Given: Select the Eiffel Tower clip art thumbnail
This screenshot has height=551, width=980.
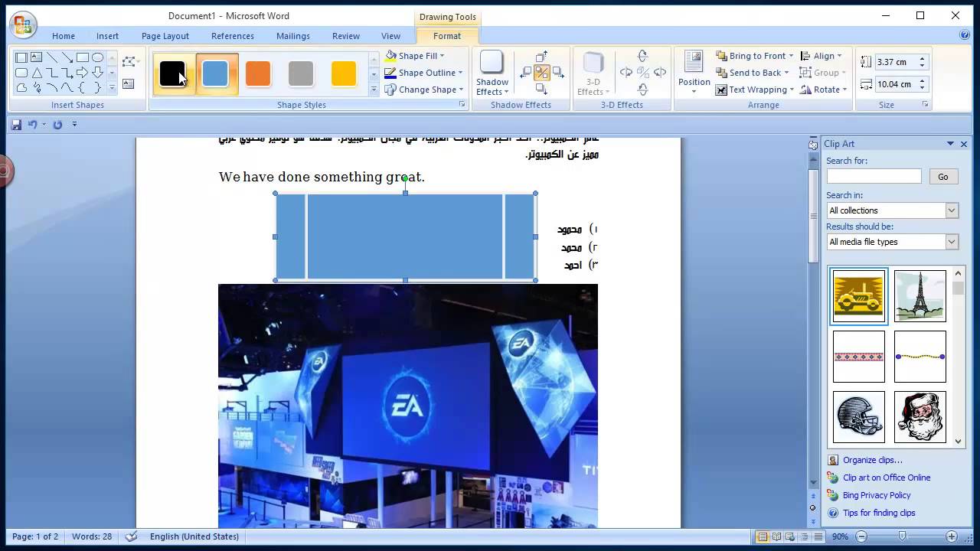Looking at the screenshot, I should pyautogui.click(x=920, y=295).
